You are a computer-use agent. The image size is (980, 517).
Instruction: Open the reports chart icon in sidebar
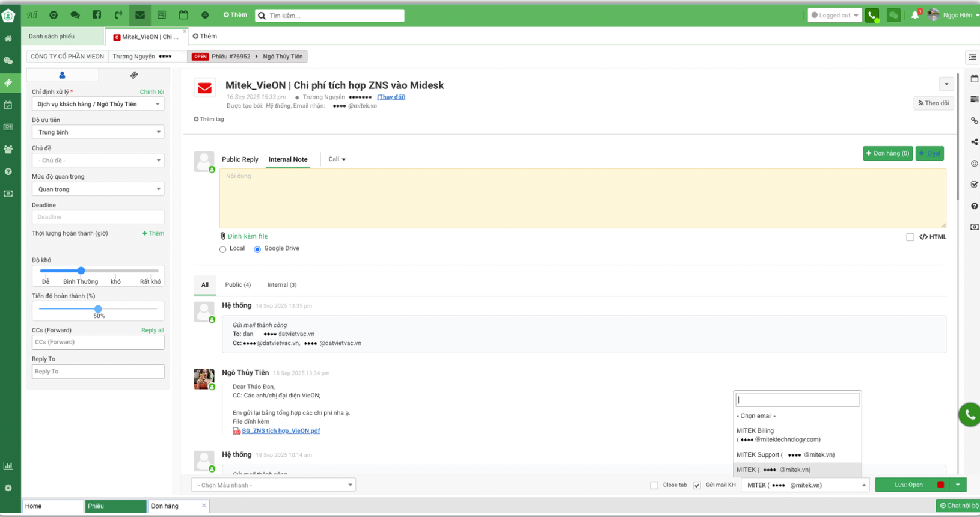[8, 466]
